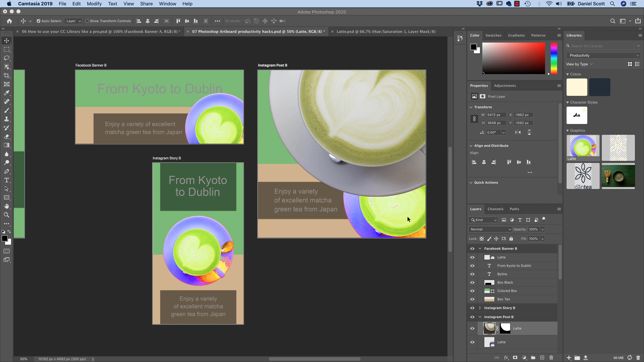644x362 pixels.
Task: Select the Horizontal Type tool
Action: tap(7, 180)
